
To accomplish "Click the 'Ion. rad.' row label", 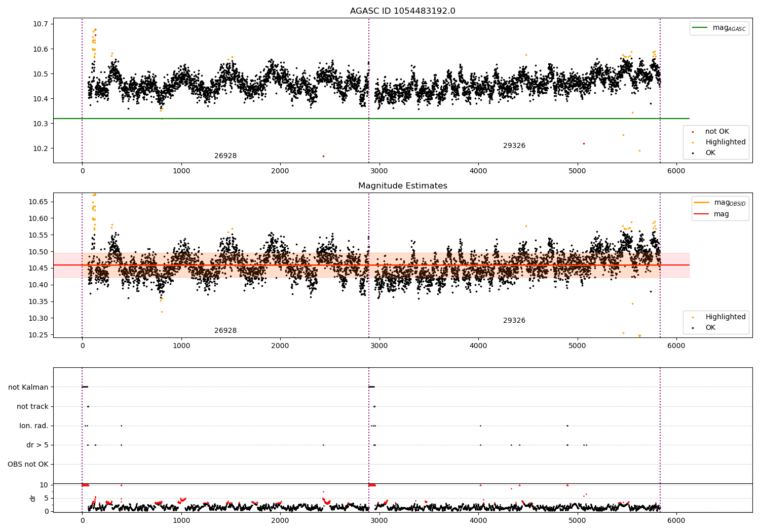I will tap(34, 426).
